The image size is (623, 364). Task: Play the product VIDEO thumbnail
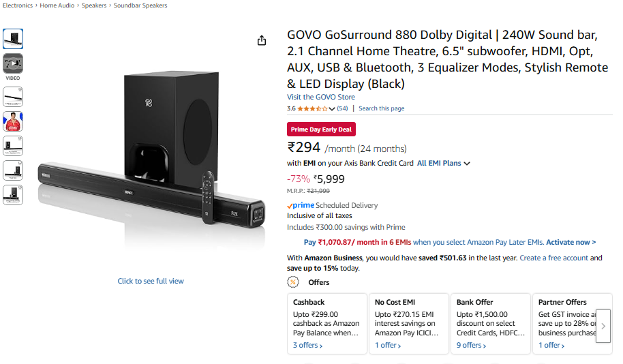[x=13, y=63]
